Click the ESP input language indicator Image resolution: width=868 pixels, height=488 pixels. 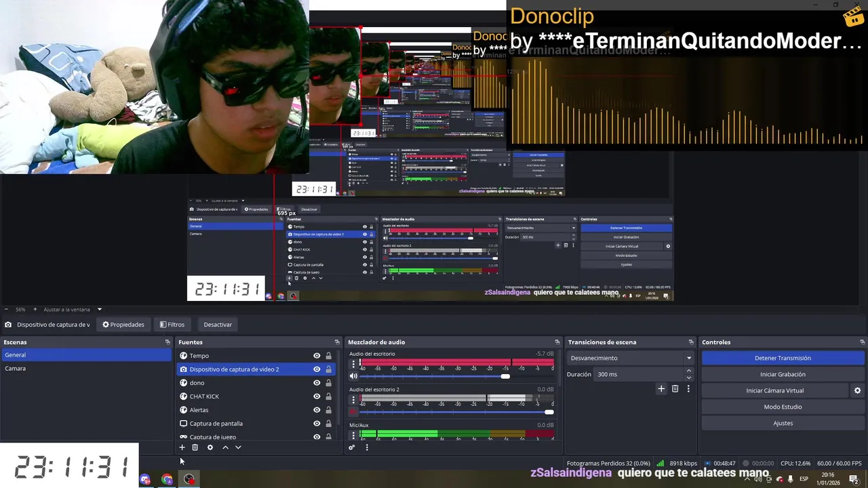(804, 479)
